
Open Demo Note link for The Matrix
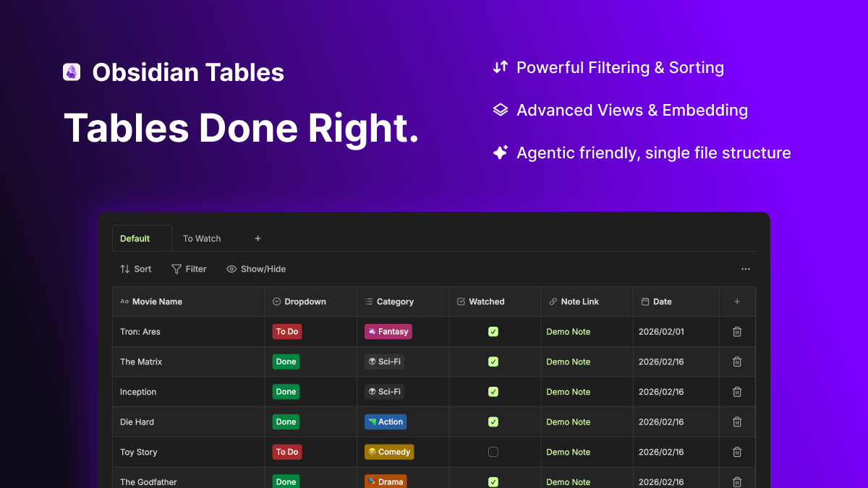pyautogui.click(x=569, y=361)
